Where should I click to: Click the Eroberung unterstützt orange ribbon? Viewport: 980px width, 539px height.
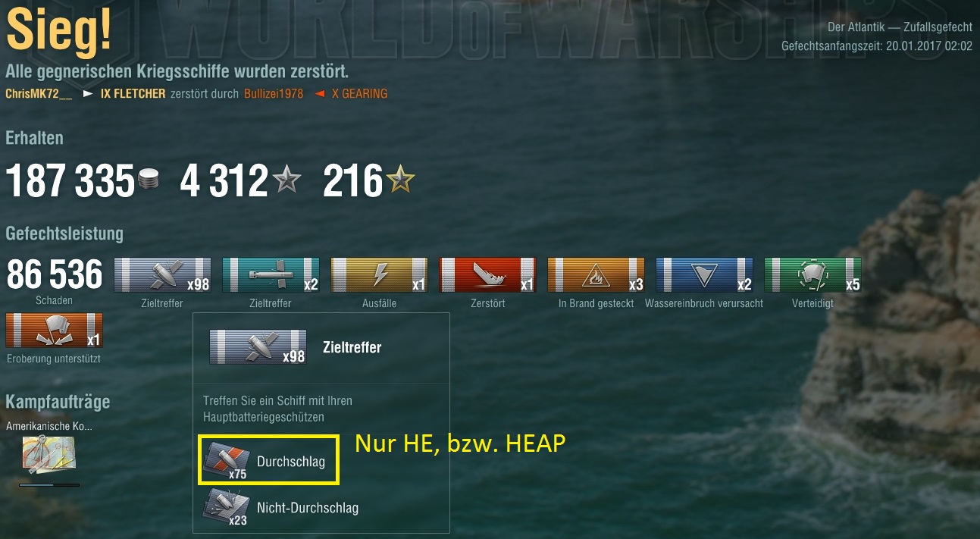click(54, 330)
